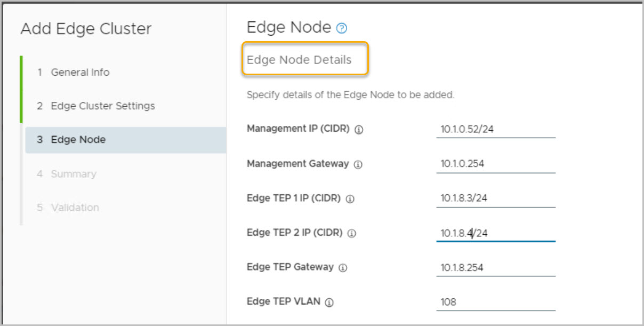Show the Edge TEP 1 IP info icon
Image resolution: width=644 pixels, height=326 pixels.
click(x=350, y=199)
